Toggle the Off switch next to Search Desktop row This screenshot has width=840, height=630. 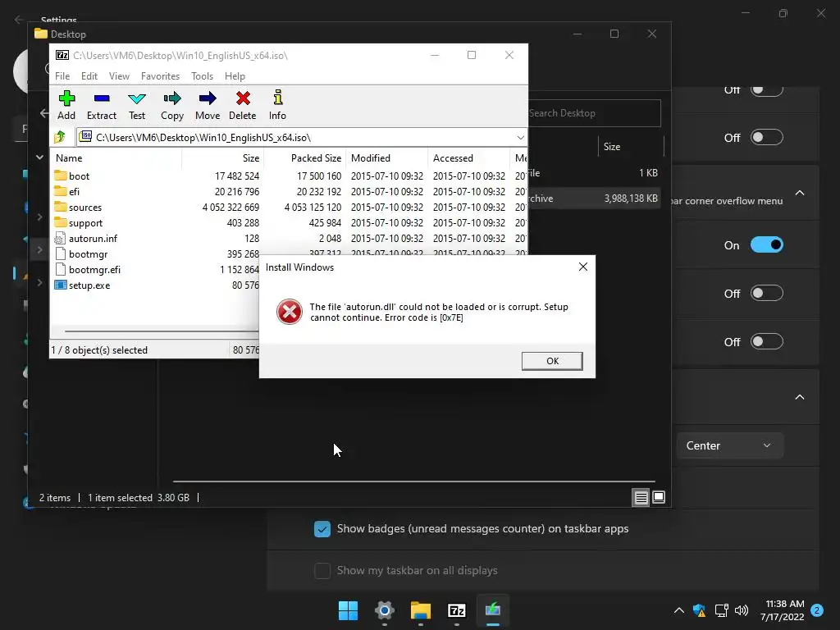pyautogui.click(x=767, y=137)
